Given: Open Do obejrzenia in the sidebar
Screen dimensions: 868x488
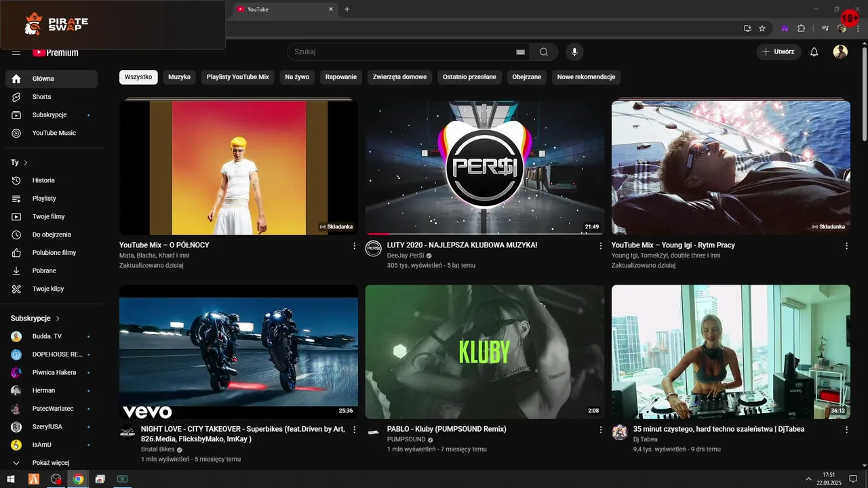Looking at the screenshot, I should pos(52,235).
